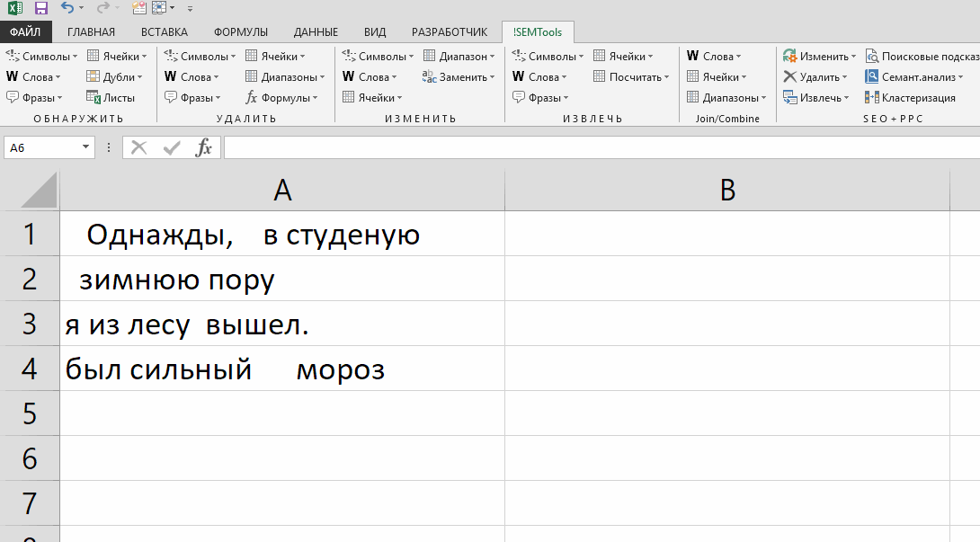Screen dimensions: 980x542
Task: Open Символы dropdown in ОБНАРУЖИТЬ group
Action: click(x=42, y=57)
